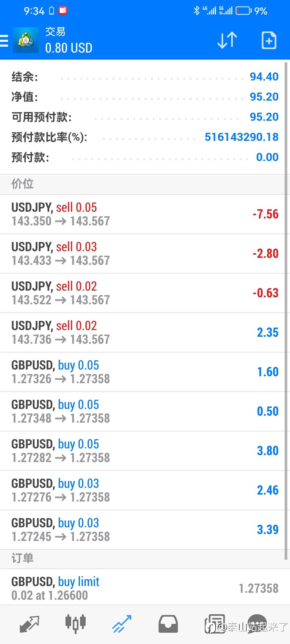
Task: Switch to Quotes tab with arrows icon
Action: (29, 624)
